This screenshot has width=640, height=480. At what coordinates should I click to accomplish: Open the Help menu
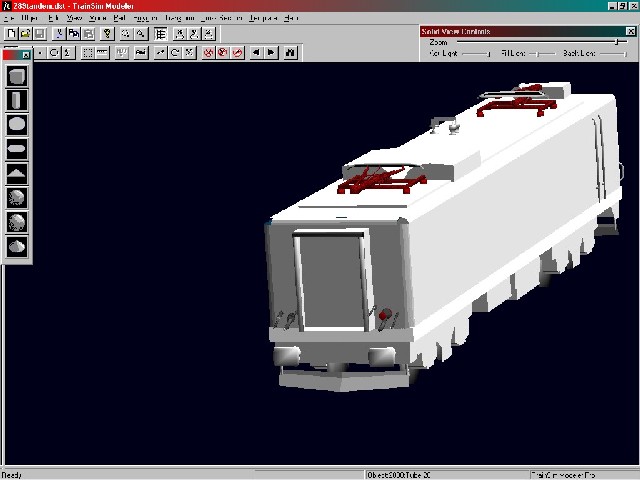291,18
